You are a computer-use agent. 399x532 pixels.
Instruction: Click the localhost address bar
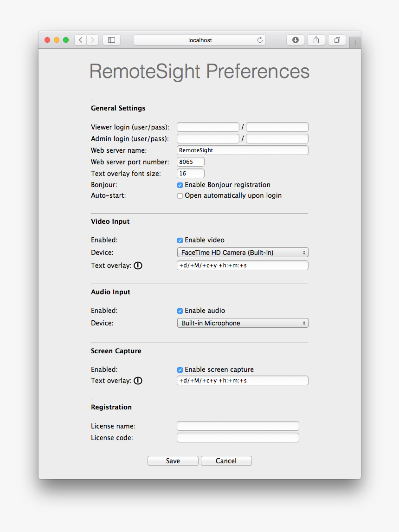pos(199,40)
